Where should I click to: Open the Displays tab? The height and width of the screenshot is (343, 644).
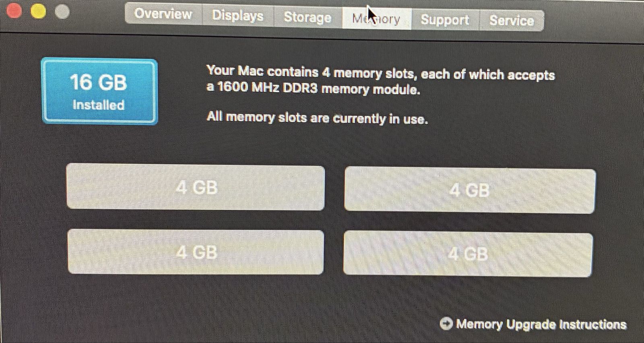[x=237, y=16]
